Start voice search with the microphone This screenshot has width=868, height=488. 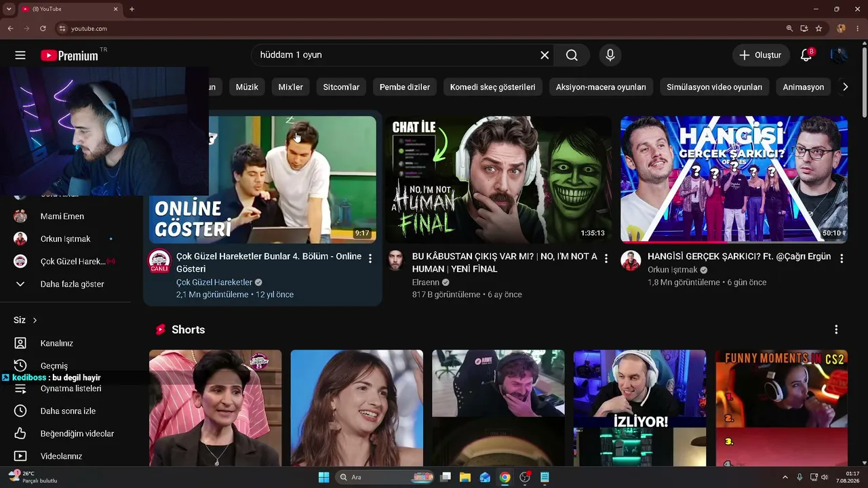pyautogui.click(x=610, y=56)
